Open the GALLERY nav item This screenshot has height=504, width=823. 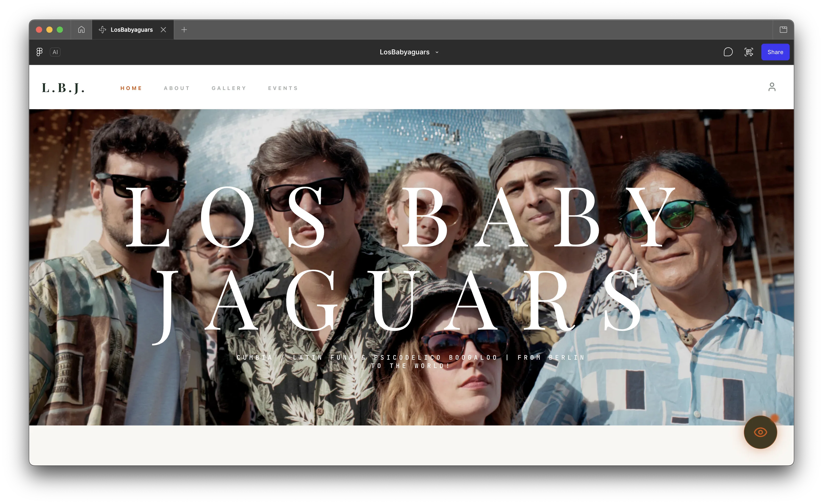click(x=229, y=88)
